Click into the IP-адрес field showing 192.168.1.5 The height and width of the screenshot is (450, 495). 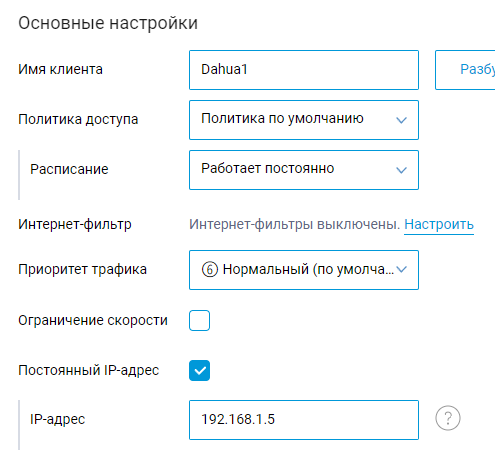[x=304, y=420]
